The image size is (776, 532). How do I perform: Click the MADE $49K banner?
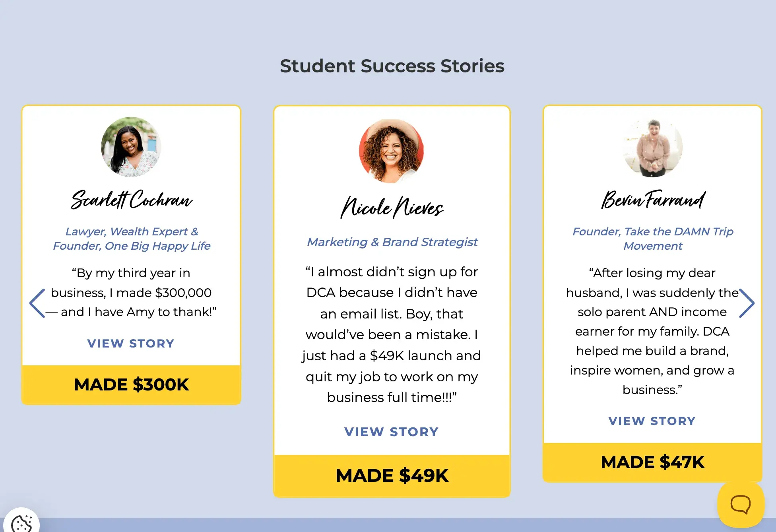pyautogui.click(x=392, y=476)
